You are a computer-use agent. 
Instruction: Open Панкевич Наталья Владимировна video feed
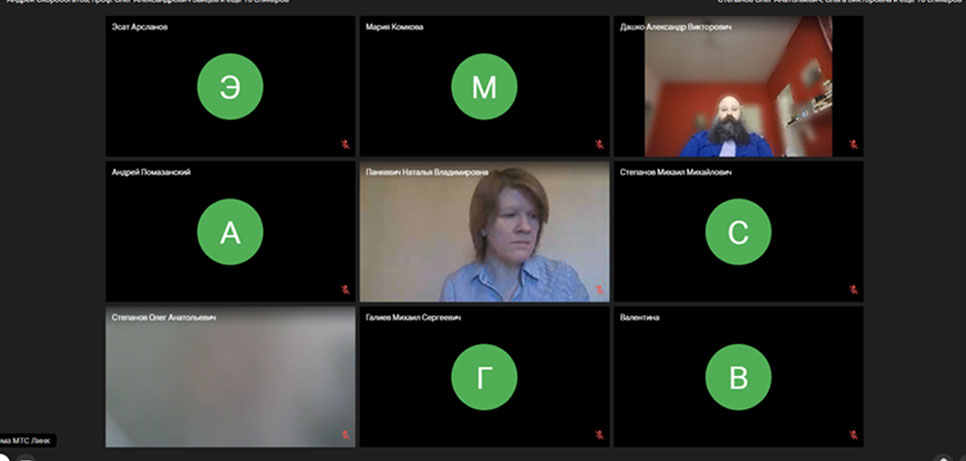[484, 232]
